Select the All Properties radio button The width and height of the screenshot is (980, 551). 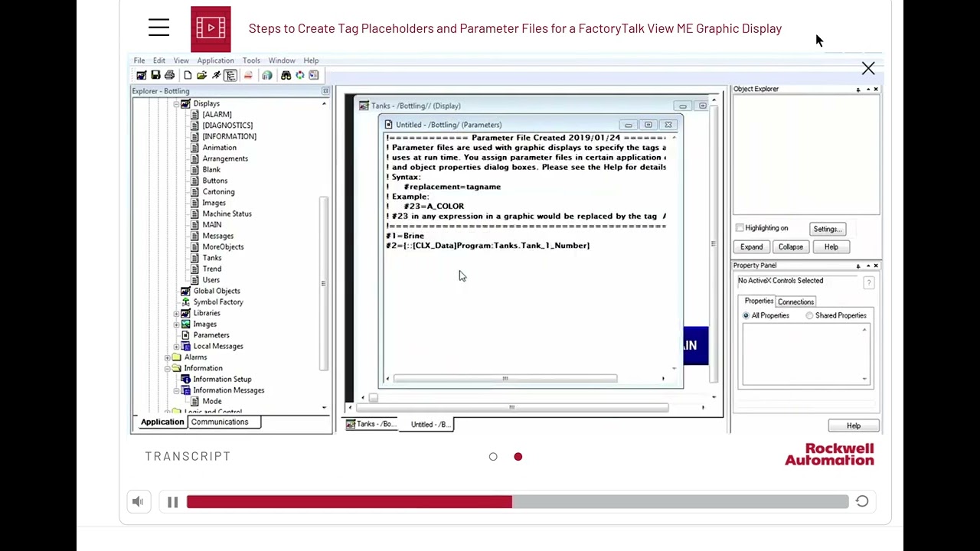(746, 315)
